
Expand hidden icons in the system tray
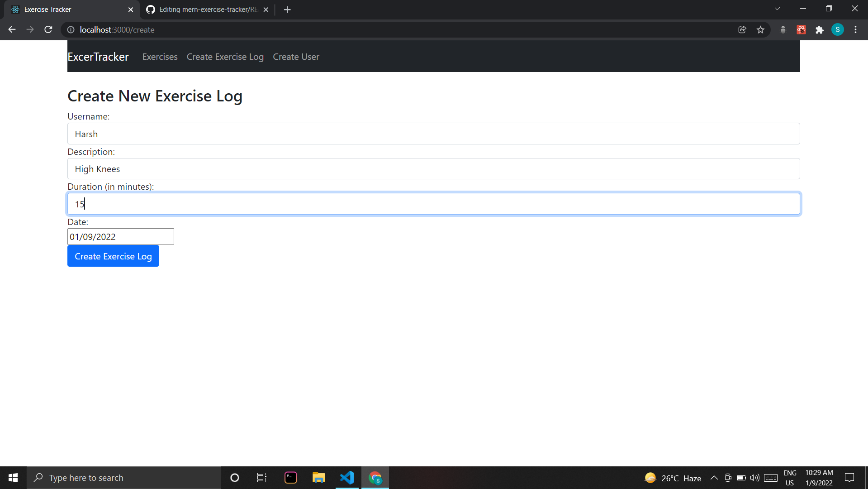coord(714,478)
